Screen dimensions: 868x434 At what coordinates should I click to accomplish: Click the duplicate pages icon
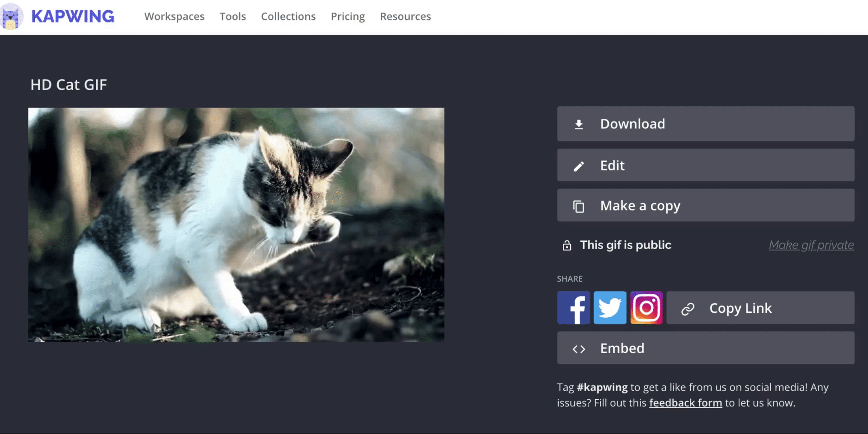click(x=579, y=206)
